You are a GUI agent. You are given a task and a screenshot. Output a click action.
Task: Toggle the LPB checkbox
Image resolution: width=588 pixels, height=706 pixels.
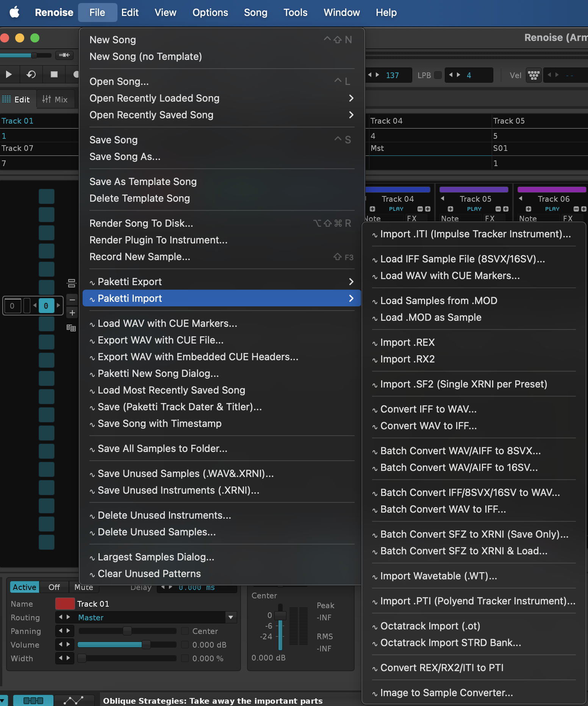coord(438,75)
